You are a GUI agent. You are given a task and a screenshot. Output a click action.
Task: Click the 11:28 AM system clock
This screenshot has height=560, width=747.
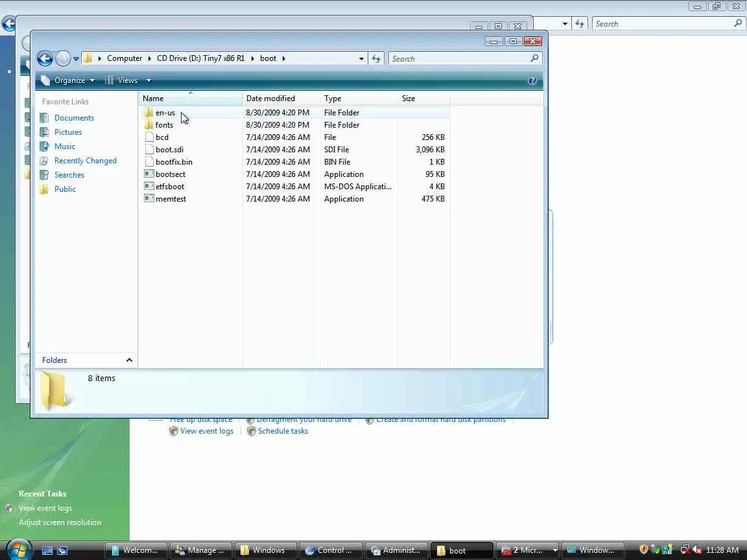(722, 550)
